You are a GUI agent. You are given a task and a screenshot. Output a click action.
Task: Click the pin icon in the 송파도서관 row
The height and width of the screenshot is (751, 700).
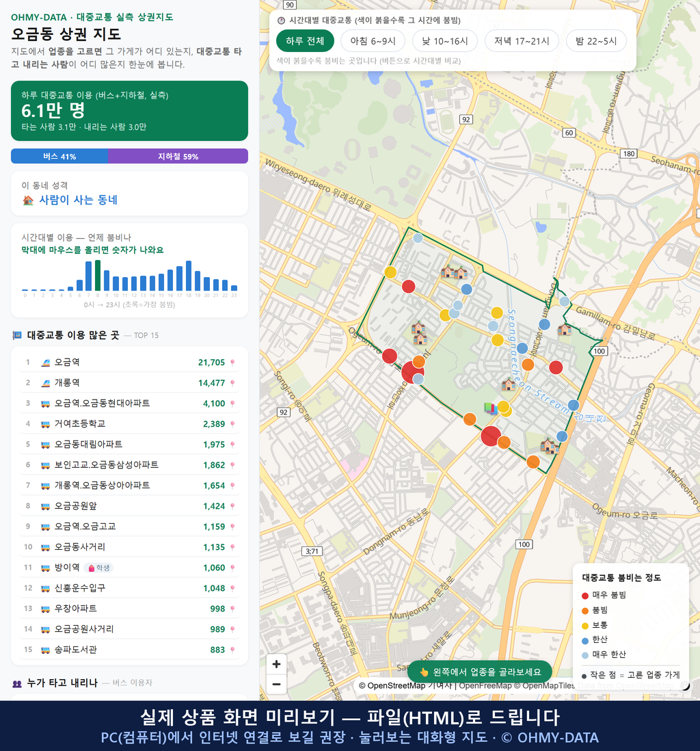click(232, 650)
